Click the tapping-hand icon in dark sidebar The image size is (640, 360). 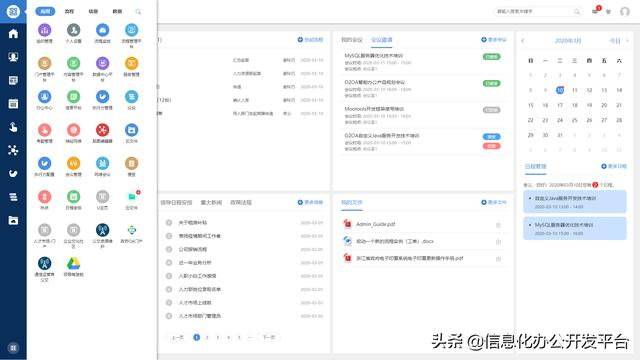click(x=13, y=127)
